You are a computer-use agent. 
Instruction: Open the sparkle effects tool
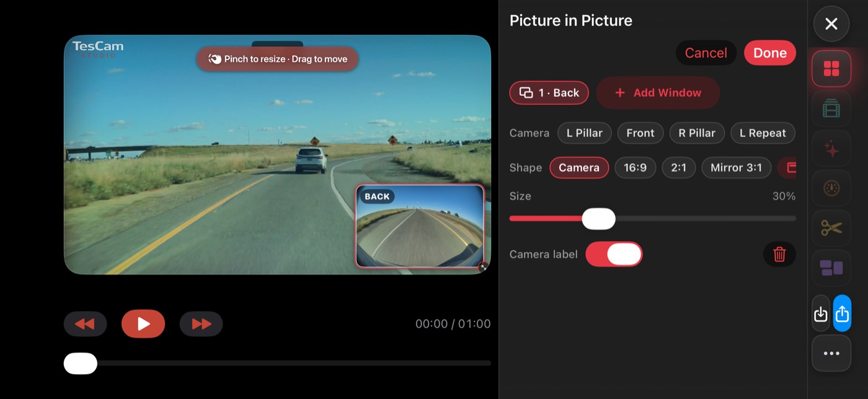(x=831, y=149)
